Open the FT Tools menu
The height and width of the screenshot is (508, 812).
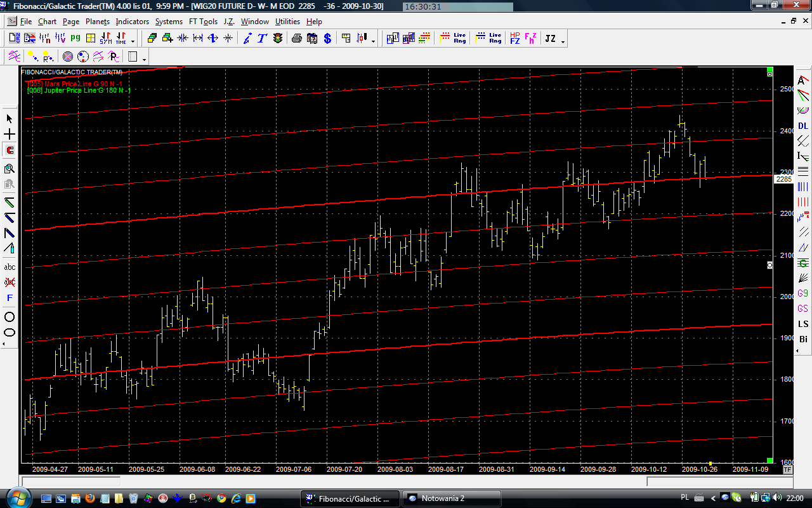click(203, 22)
